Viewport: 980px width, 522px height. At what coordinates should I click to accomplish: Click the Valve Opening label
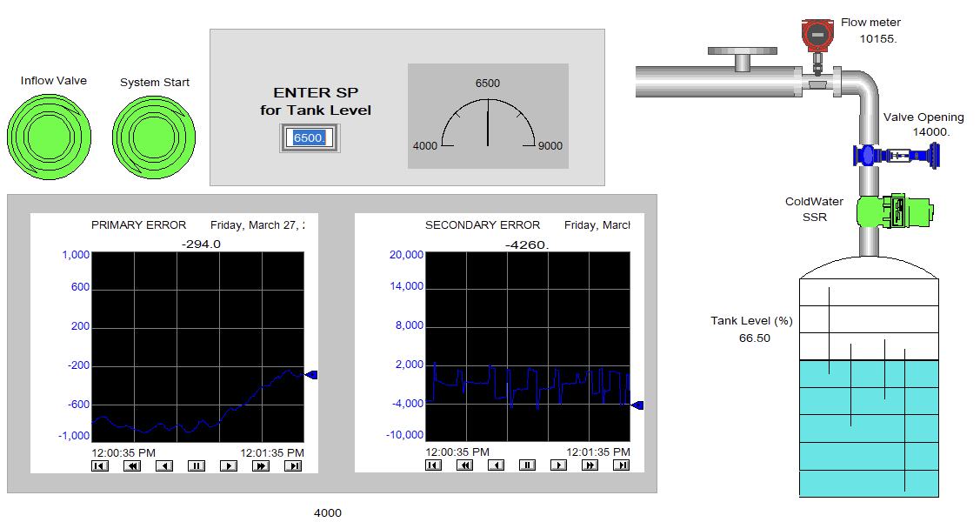(923, 117)
